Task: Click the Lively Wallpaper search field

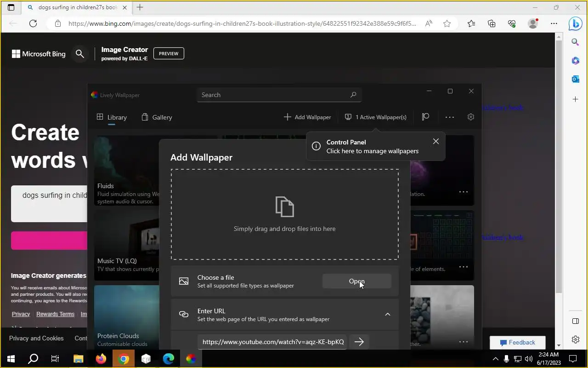Action: click(x=279, y=95)
